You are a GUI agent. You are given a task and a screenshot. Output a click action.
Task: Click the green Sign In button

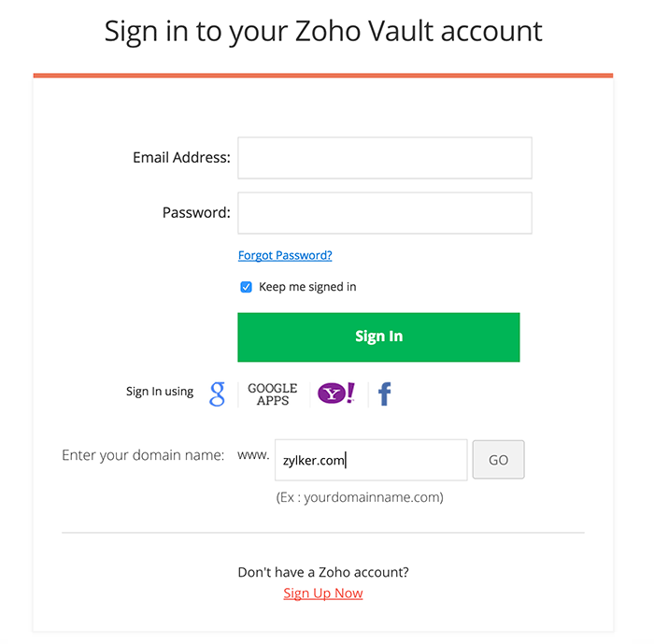pyautogui.click(x=378, y=336)
